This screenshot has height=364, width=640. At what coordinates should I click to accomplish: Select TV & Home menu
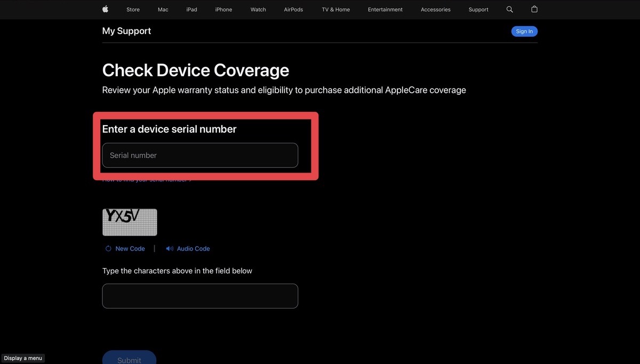(336, 10)
